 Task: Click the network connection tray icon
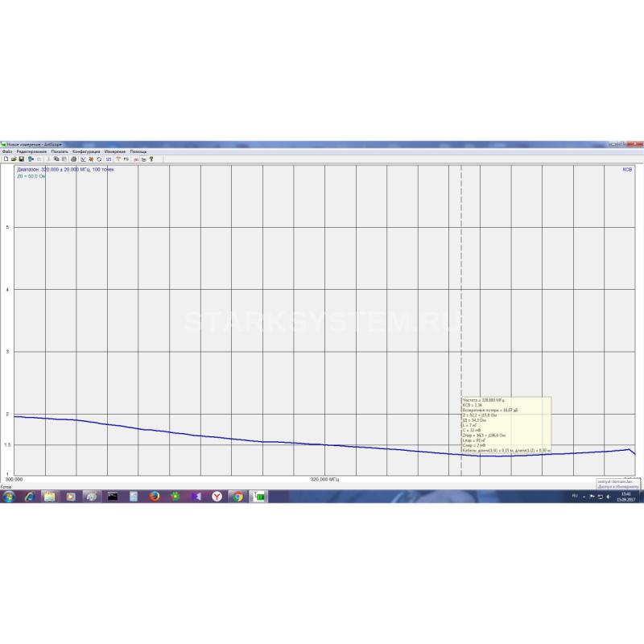pyautogui.click(x=600, y=497)
